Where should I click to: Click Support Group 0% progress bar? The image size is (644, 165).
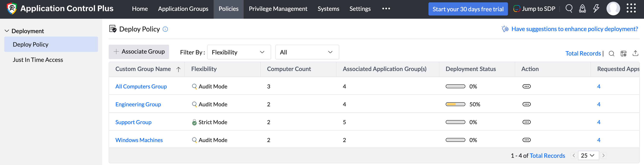455,122
